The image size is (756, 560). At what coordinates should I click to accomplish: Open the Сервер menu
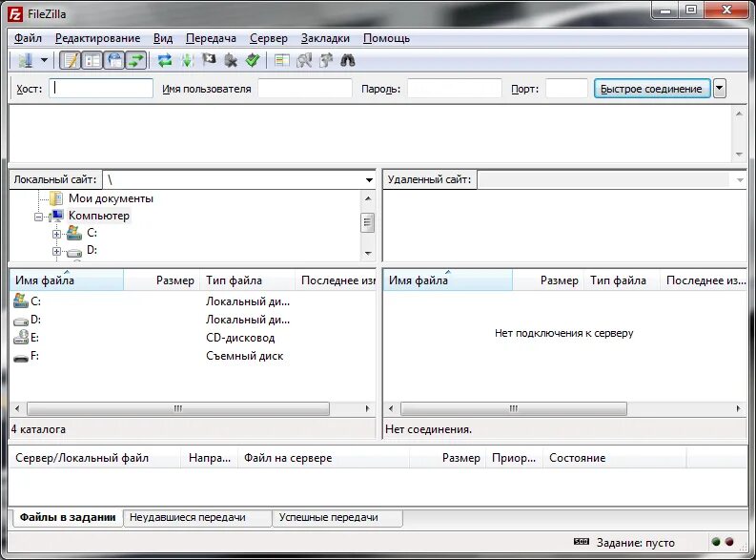point(269,38)
